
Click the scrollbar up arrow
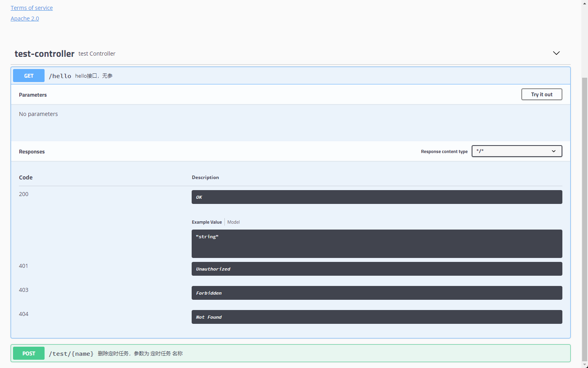(584, 3)
